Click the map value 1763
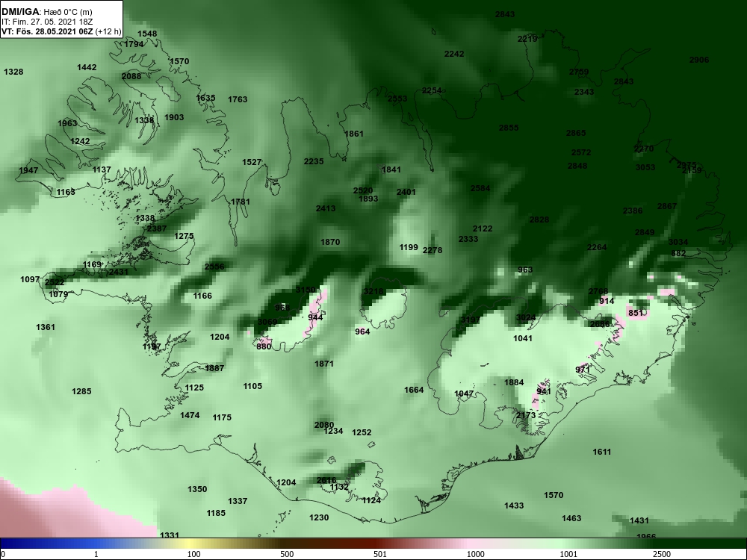747x560 pixels. pos(238,99)
